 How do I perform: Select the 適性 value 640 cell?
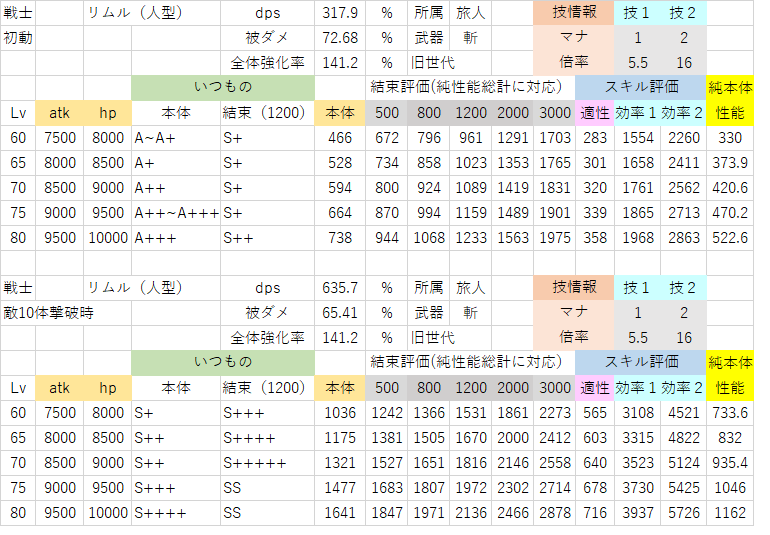click(x=595, y=463)
